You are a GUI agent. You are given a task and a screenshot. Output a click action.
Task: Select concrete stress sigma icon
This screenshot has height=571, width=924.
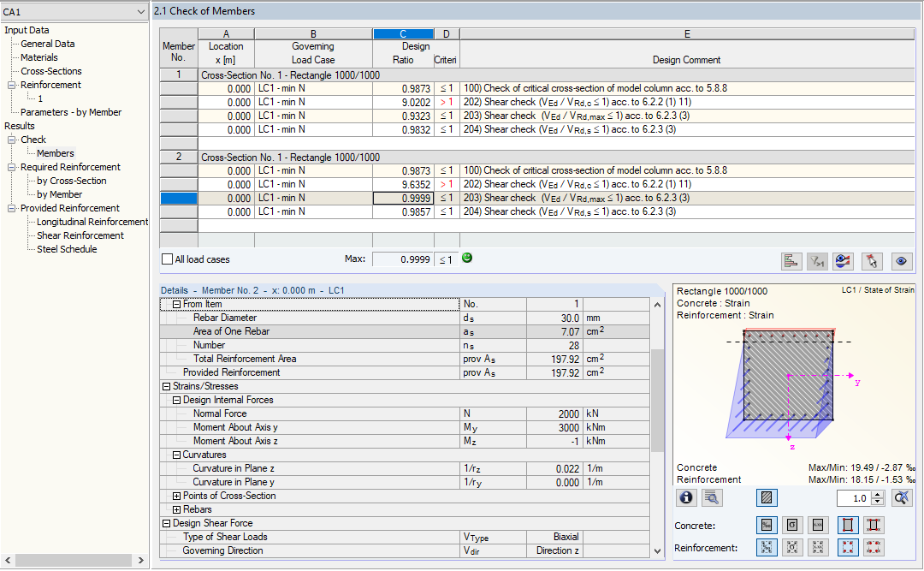[x=792, y=525]
